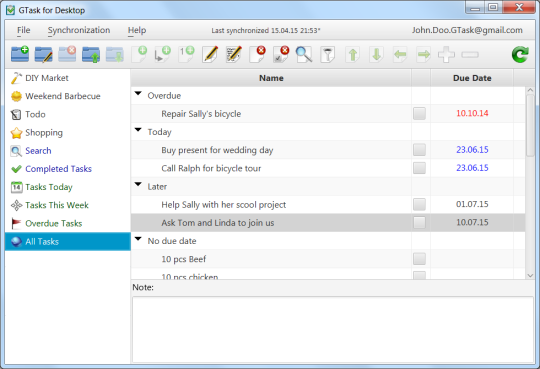Screen dimensions: 540x369
Task: Check Ask Tom and Linda to join us
Action: (419, 222)
